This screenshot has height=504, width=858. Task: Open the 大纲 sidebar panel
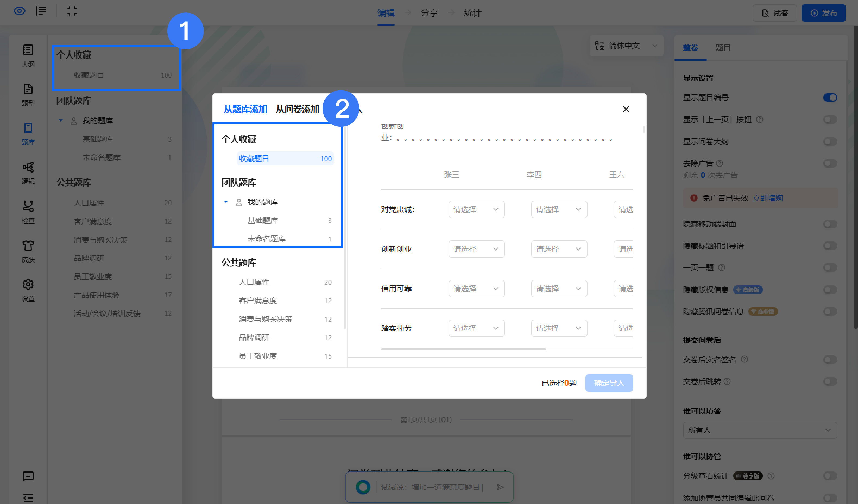[x=28, y=56]
